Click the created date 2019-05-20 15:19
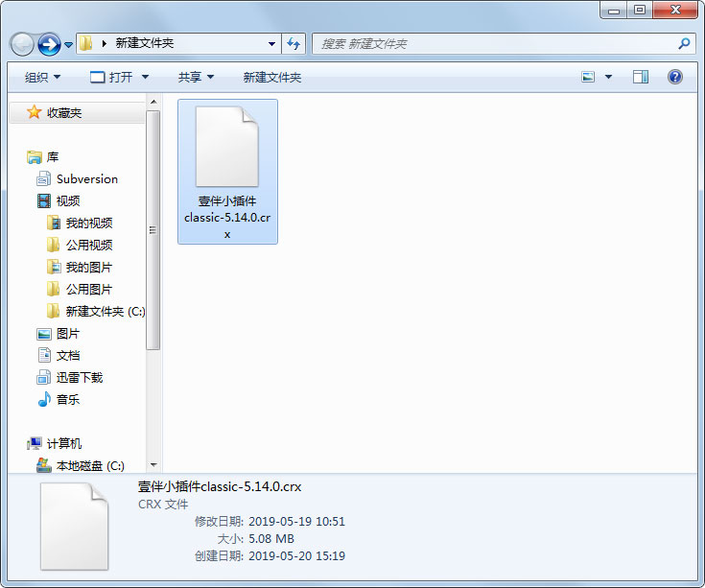 (296, 556)
